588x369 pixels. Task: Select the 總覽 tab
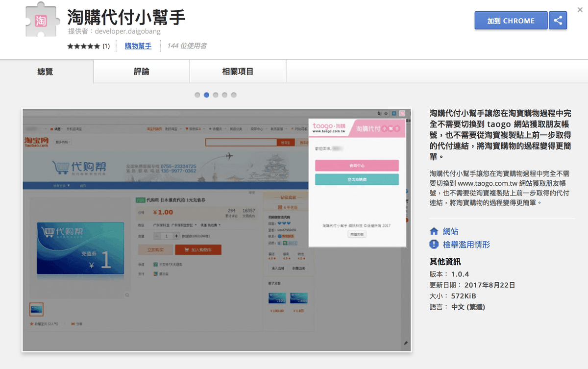[x=45, y=72]
